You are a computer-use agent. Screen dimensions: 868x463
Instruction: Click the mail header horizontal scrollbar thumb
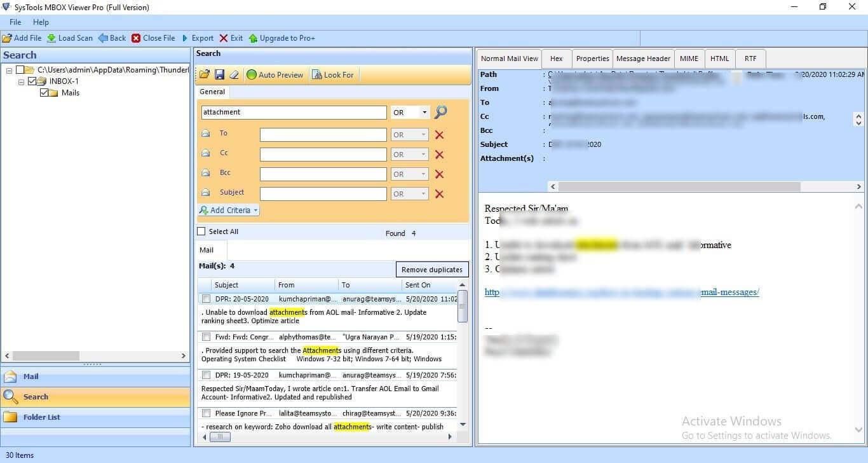(679, 186)
